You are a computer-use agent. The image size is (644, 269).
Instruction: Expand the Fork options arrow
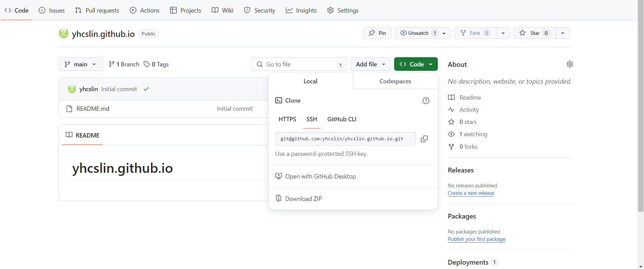point(503,33)
